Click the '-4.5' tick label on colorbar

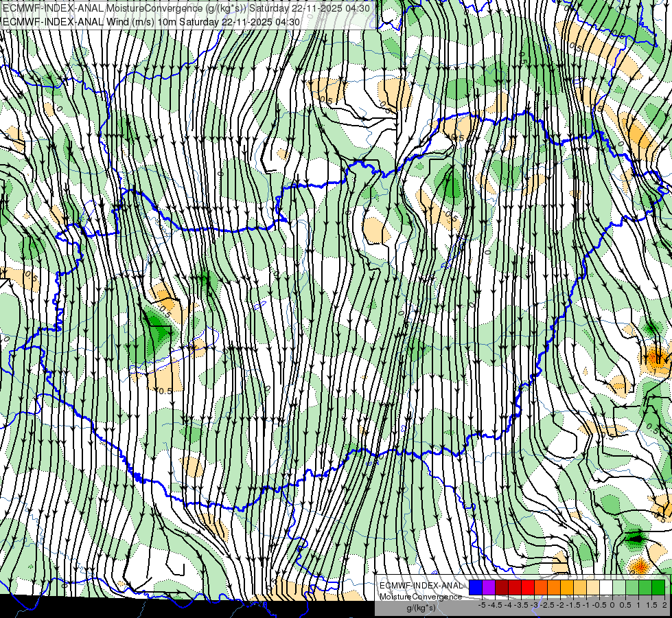[494, 605]
